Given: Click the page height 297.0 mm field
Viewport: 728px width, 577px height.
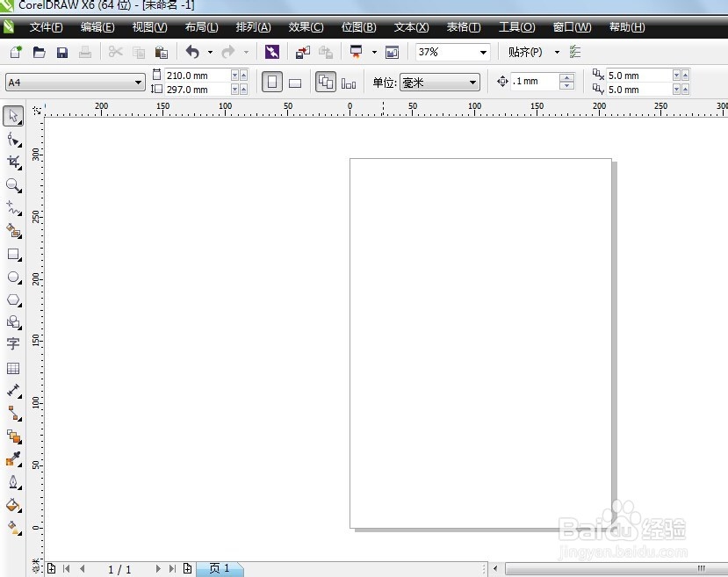Looking at the screenshot, I should [197, 89].
